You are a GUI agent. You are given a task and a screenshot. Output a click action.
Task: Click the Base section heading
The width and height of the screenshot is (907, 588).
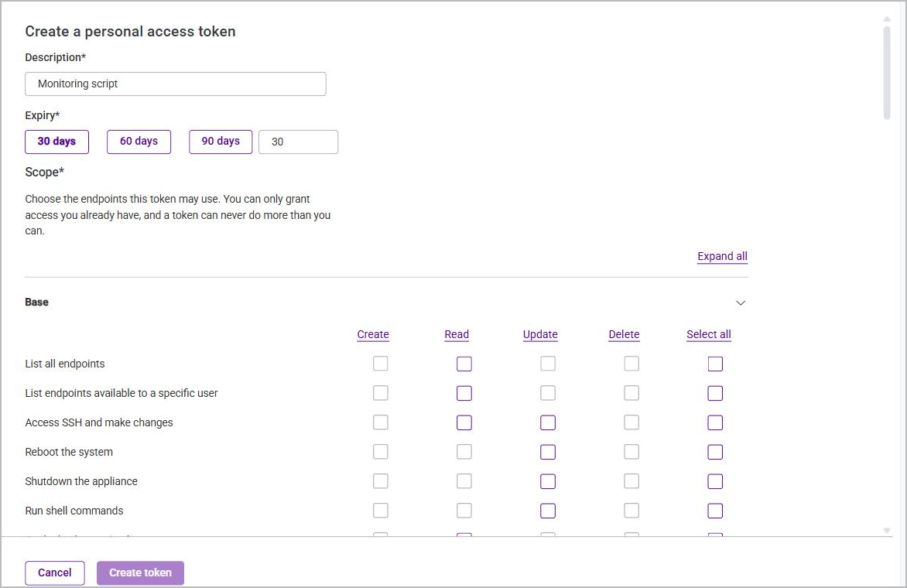pos(36,303)
